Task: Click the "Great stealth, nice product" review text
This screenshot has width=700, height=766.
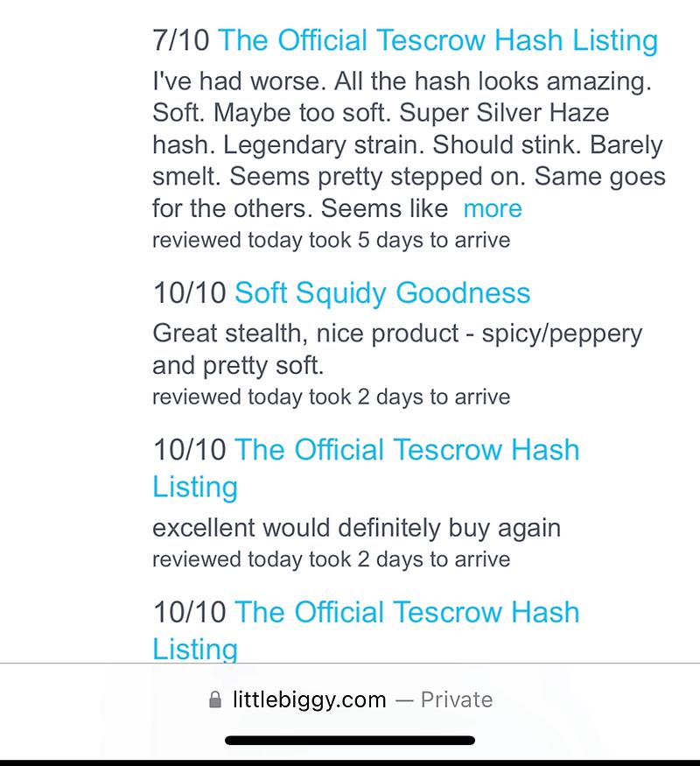Action: point(396,334)
